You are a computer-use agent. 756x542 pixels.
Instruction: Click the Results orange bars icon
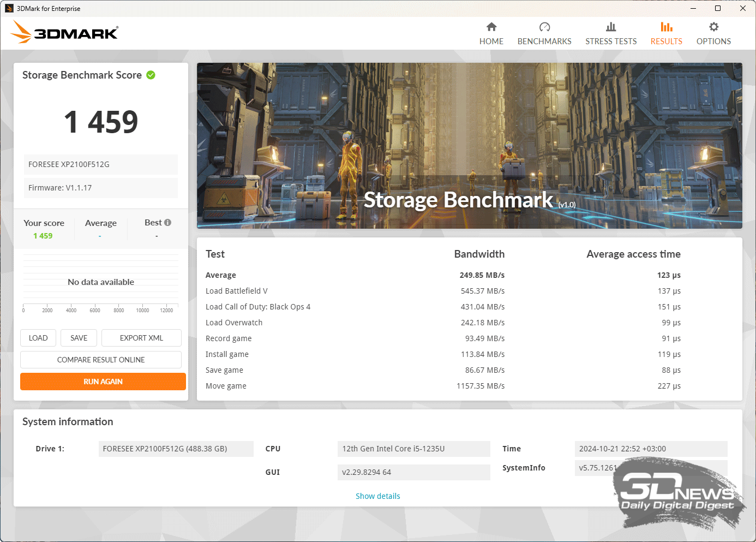point(666,27)
